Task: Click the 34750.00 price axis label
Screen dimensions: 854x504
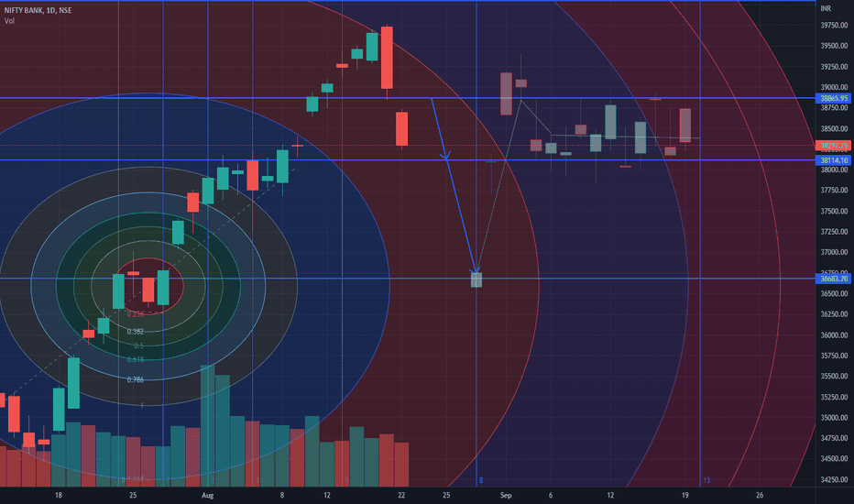Action: [834, 438]
